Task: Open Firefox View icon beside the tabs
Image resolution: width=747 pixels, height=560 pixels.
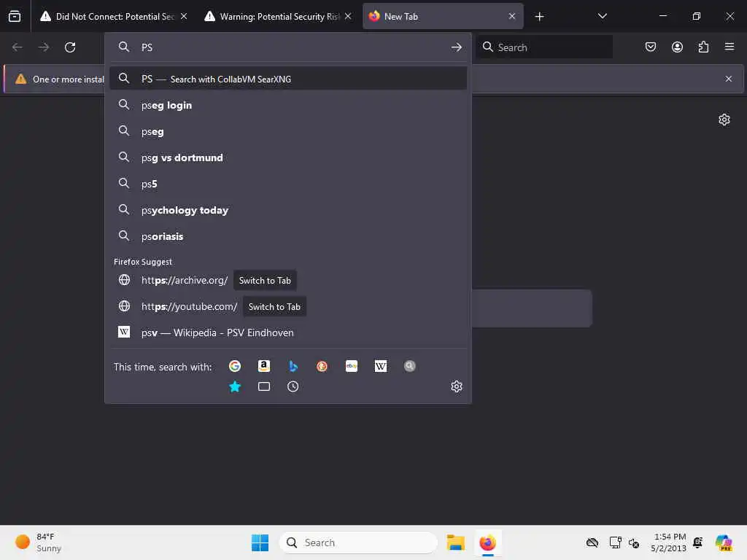Action: tap(15, 16)
